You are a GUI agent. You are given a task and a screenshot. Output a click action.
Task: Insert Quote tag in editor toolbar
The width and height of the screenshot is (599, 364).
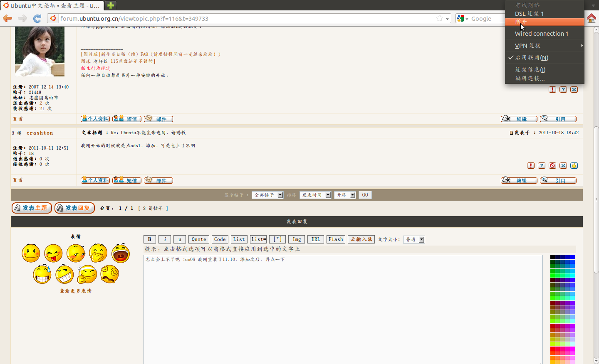point(199,239)
